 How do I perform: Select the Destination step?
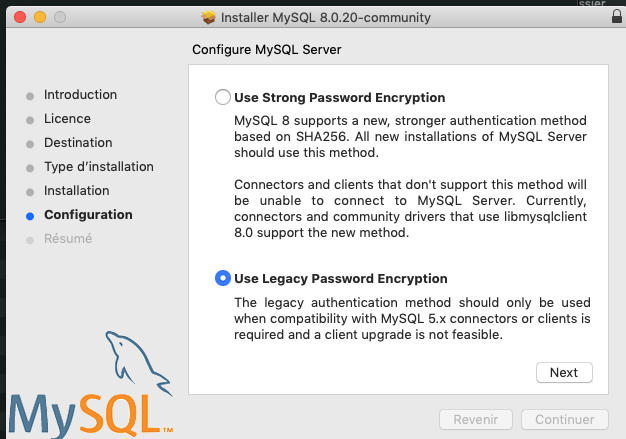tap(78, 143)
